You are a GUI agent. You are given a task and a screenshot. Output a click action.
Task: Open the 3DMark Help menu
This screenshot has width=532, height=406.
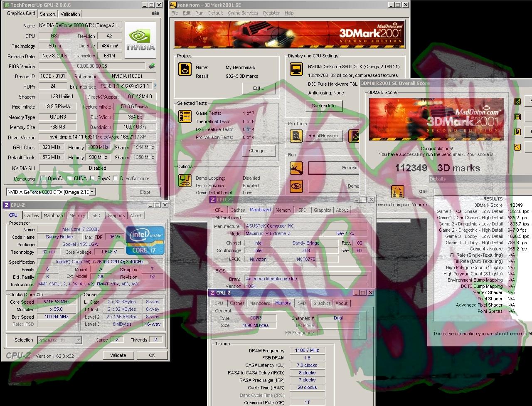click(x=289, y=13)
